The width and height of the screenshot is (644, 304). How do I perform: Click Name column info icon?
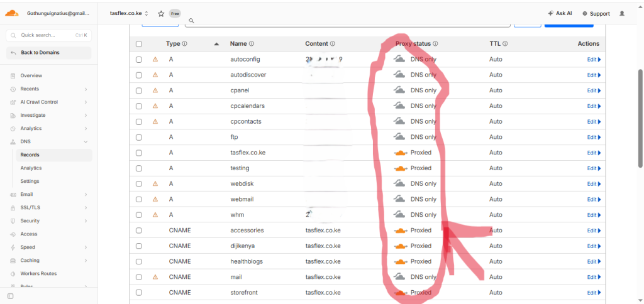coord(252,43)
